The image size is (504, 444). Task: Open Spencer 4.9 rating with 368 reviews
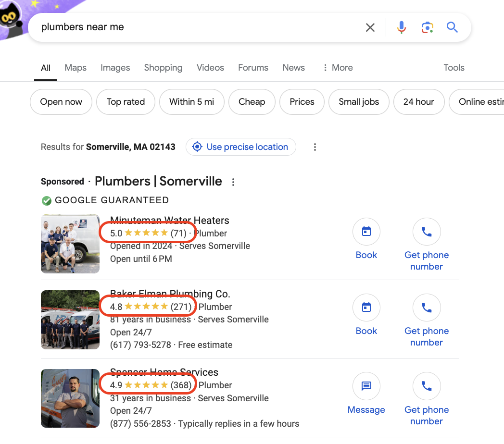(151, 385)
